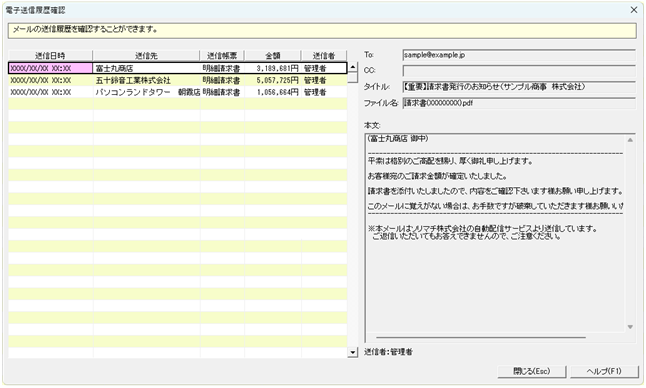Click the 金額 column header
This screenshot has height=388, width=646.
click(273, 56)
